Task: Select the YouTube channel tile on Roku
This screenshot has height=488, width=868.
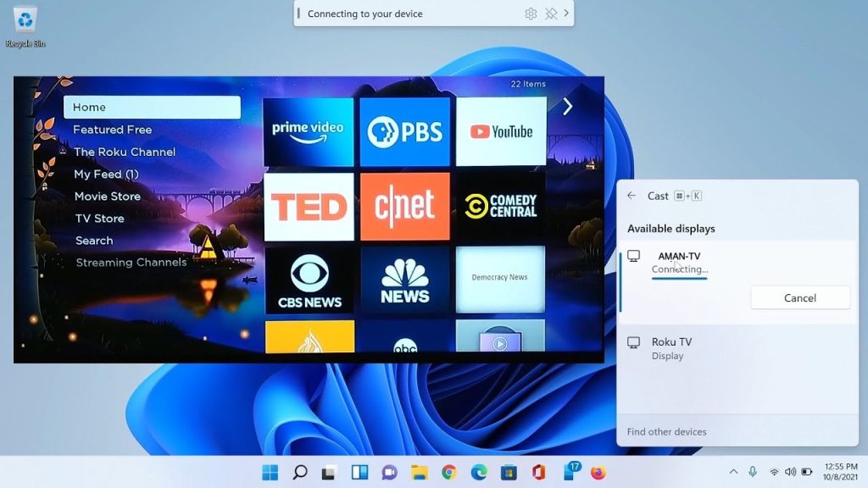Action: 501,133
